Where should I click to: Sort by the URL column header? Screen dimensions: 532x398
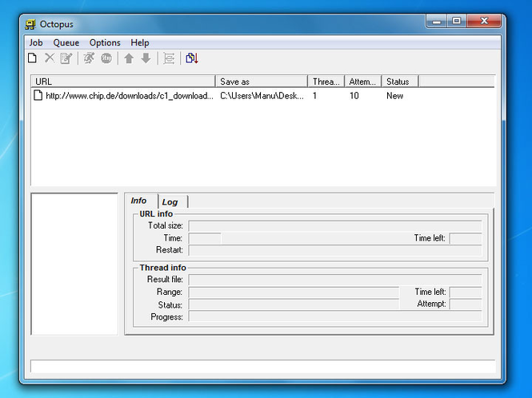pos(123,82)
